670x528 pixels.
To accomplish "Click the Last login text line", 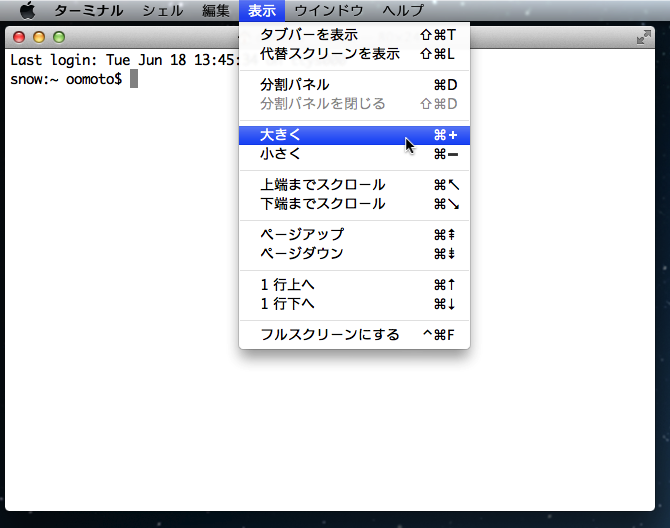I will coord(124,60).
